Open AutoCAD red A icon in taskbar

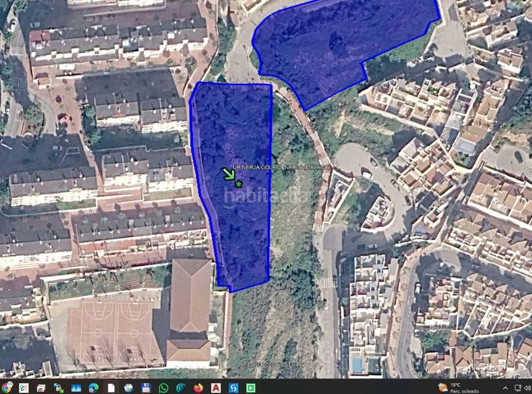[215, 387]
